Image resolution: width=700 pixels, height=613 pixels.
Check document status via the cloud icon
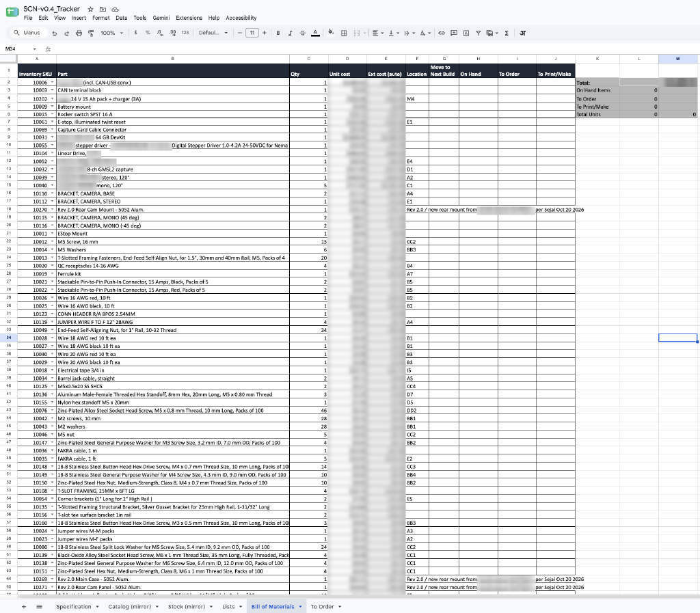[115, 9]
